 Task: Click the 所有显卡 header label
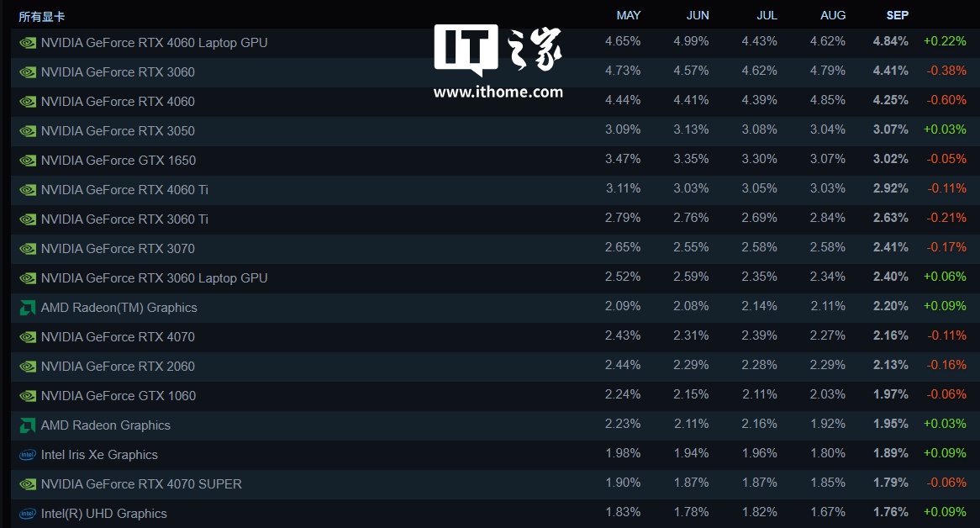click(42, 17)
